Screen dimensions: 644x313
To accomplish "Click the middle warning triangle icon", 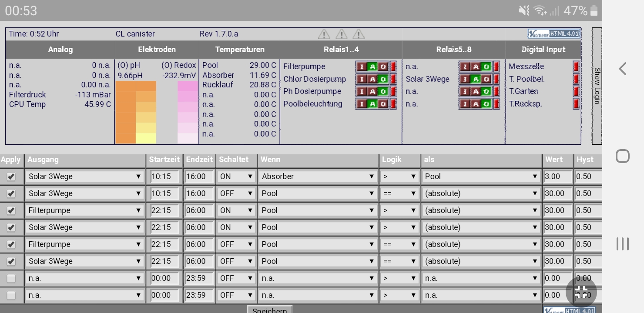I will pyautogui.click(x=341, y=34).
